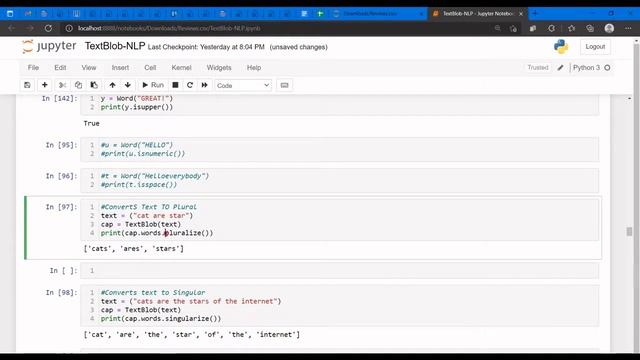
Task: Click the pencil edit mode icon
Action: coord(560,68)
